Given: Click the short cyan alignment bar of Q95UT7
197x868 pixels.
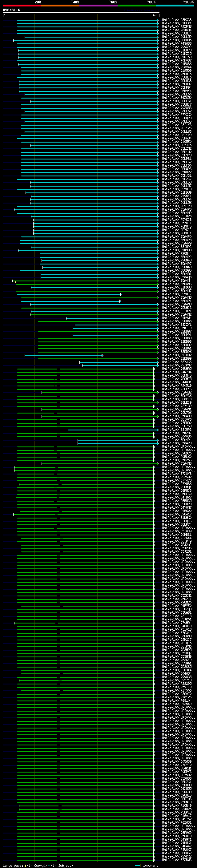Looking at the screenshot, I should (x=69, y=294).
